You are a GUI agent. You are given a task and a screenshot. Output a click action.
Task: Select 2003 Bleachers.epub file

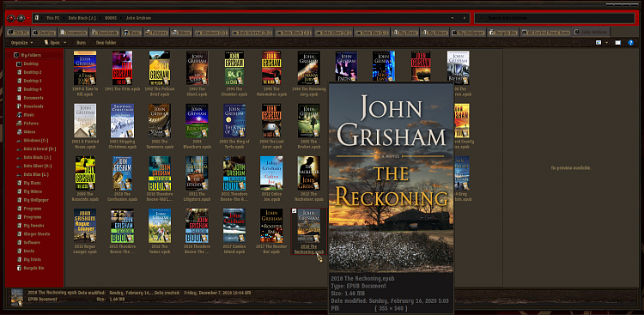[197, 126]
